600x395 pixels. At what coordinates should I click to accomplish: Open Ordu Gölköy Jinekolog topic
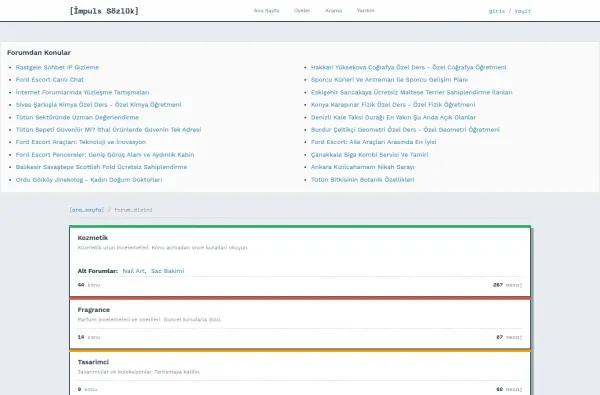point(89,180)
